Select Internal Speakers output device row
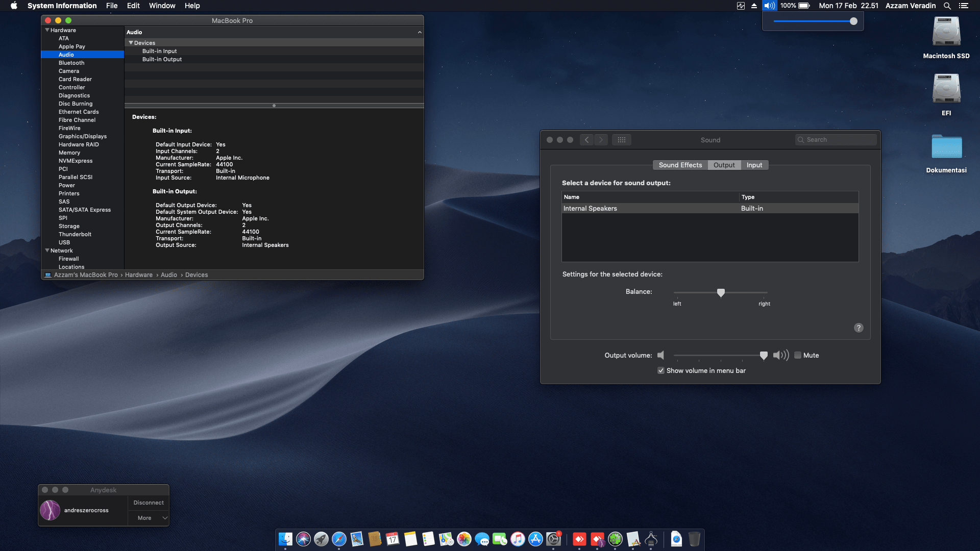Image resolution: width=980 pixels, height=551 pixels. 710,208
